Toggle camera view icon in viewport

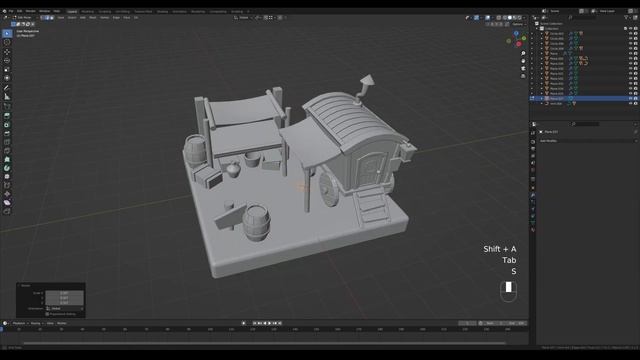[523, 69]
